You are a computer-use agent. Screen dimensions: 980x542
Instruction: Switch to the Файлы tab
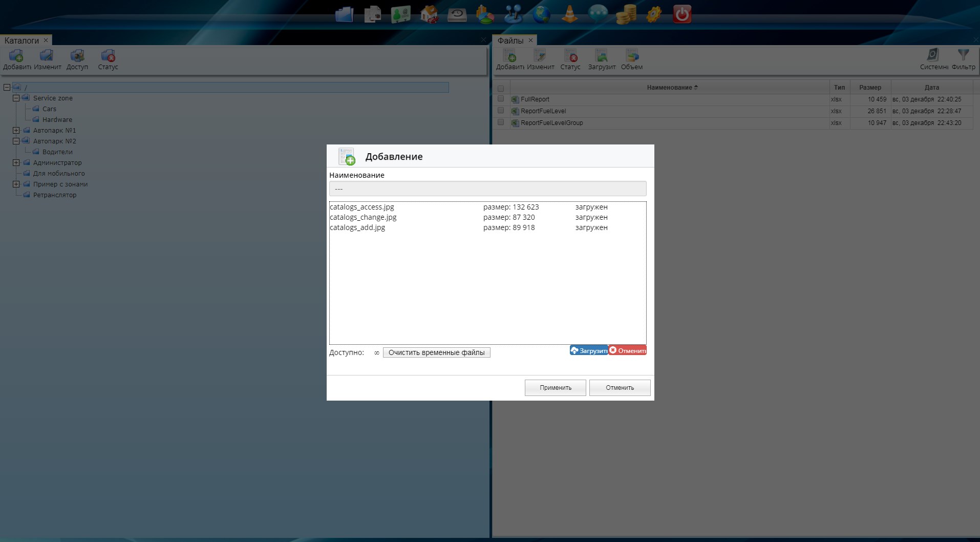(510, 40)
